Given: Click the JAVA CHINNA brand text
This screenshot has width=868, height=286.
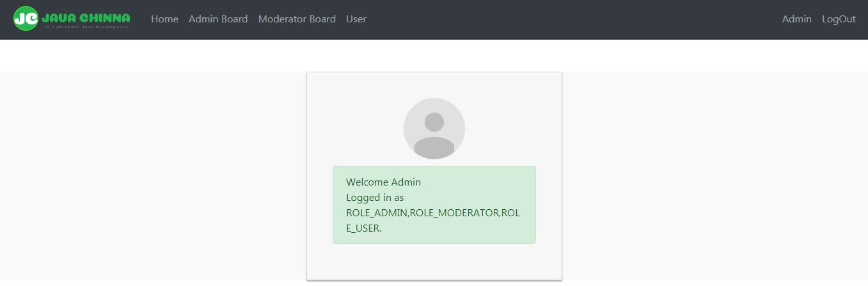Looking at the screenshot, I should tap(85, 17).
